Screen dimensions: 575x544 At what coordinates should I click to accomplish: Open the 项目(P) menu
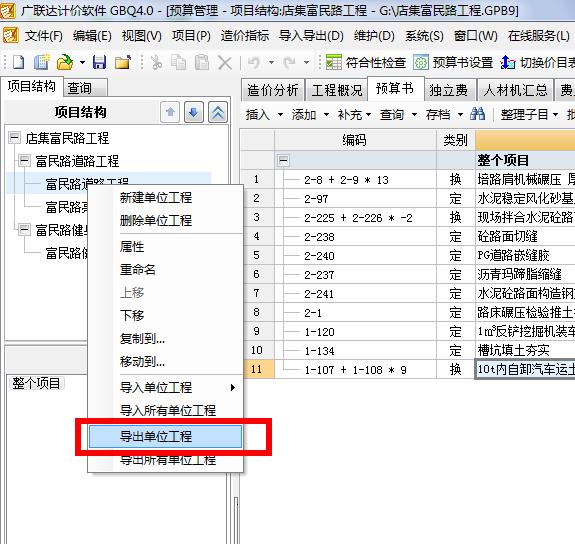click(x=191, y=36)
